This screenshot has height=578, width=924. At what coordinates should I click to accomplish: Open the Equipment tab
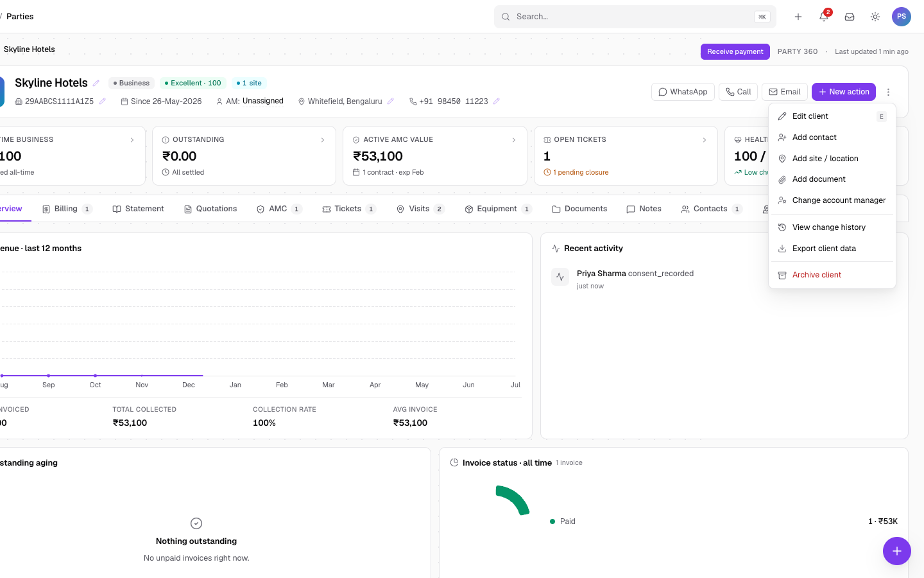[x=498, y=209]
